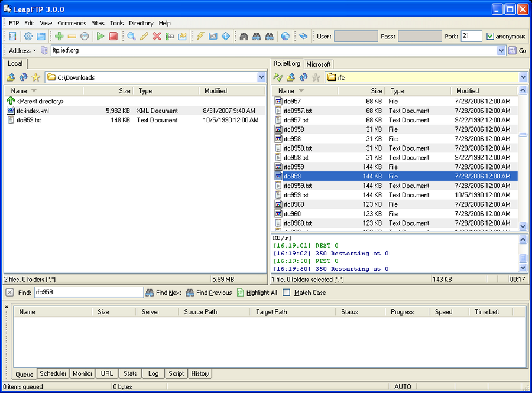Open the Commands menu
Viewport: 532px width, 393px height.
point(72,23)
